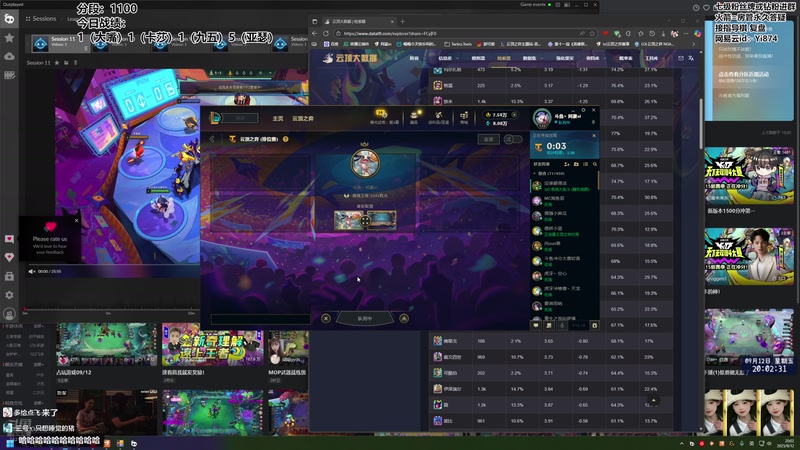The width and height of the screenshot is (800, 450).
Task: Open chat bubble icon at friends list bottom
Action: click(536, 325)
